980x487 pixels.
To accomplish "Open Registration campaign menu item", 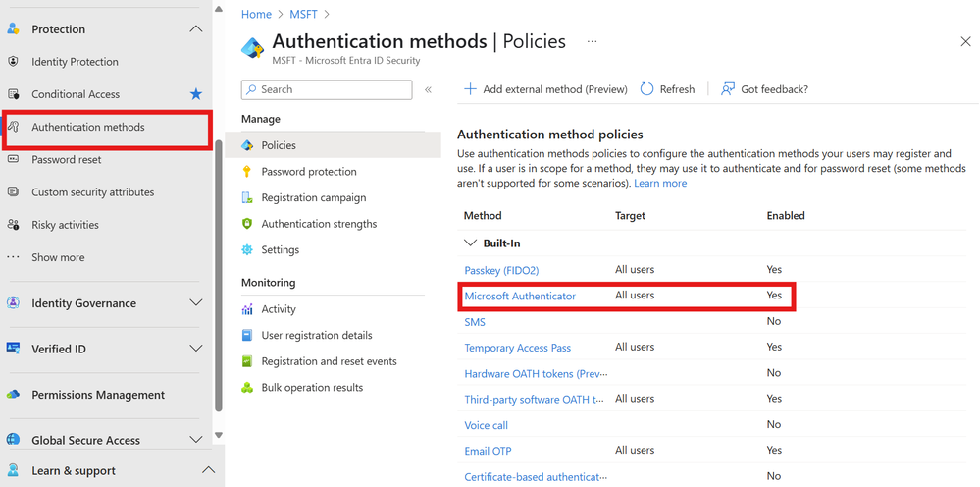I will (x=313, y=197).
